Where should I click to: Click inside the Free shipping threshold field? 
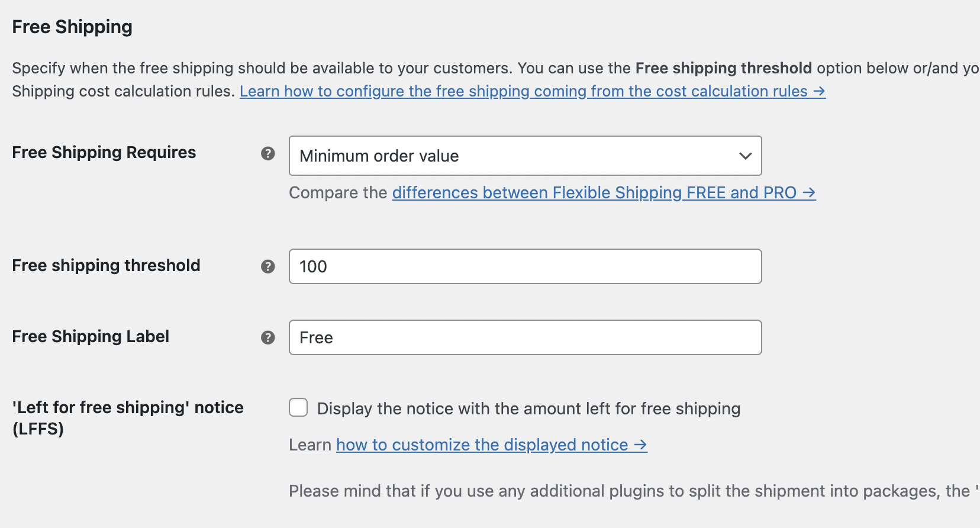pos(524,266)
